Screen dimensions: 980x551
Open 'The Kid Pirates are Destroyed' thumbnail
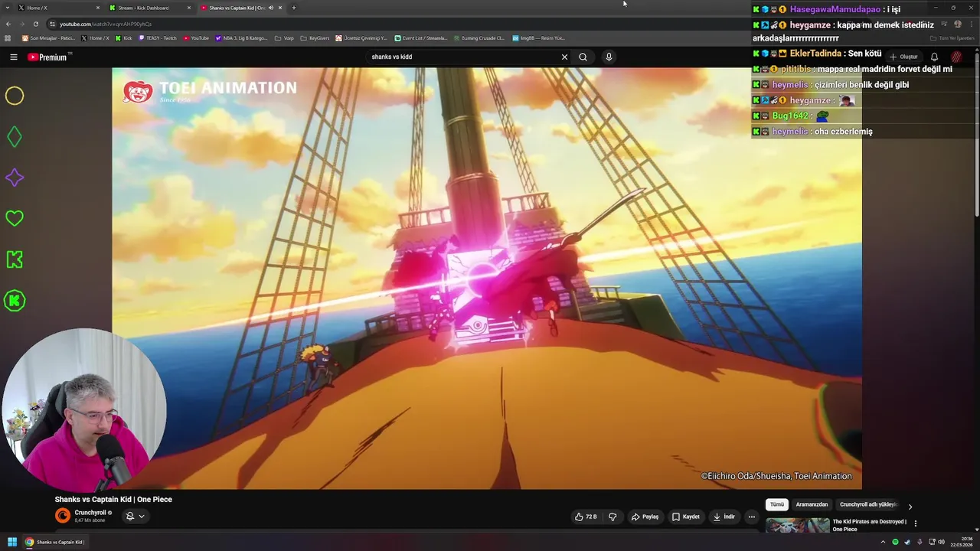[x=797, y=526]
